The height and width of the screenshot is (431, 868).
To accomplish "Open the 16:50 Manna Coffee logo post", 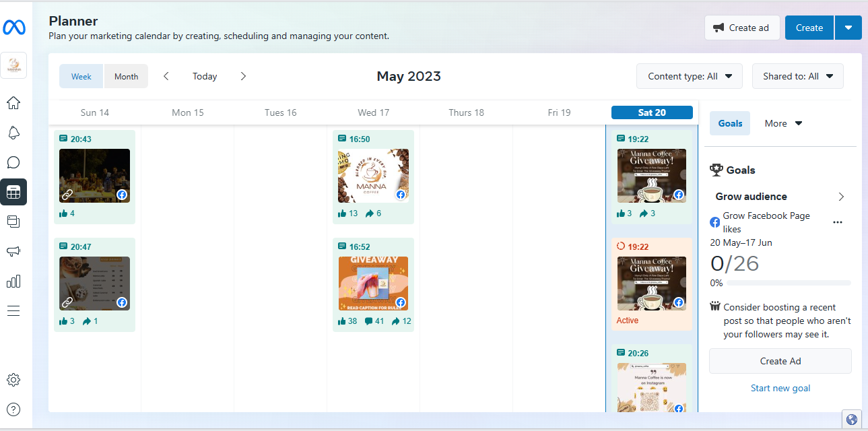I will (x=373, y=176).
